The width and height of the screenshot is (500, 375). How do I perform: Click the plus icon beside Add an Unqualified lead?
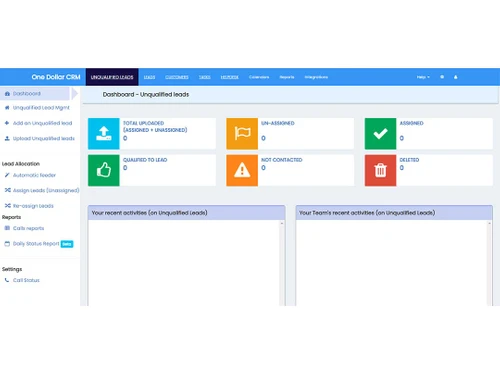[7, 123]
